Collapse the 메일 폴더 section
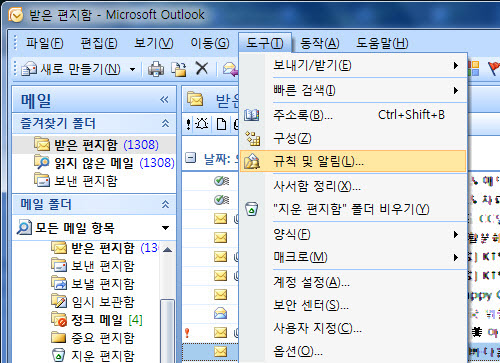 tap(165, 204)
